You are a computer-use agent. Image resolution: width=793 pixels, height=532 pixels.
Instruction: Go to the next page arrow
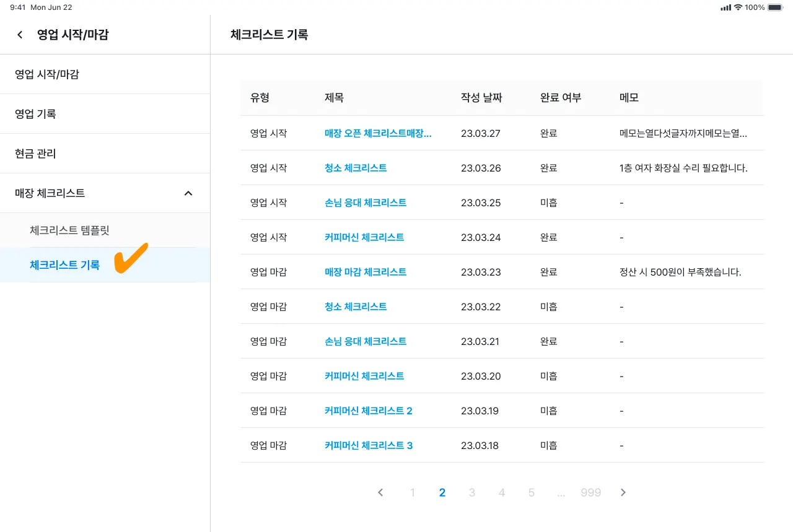(x=623, y=492)
